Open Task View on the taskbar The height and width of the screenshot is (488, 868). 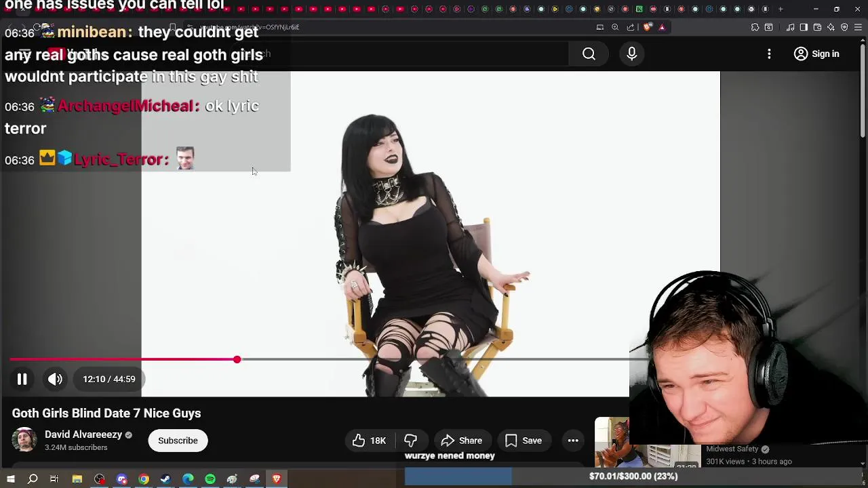(54, 479)
